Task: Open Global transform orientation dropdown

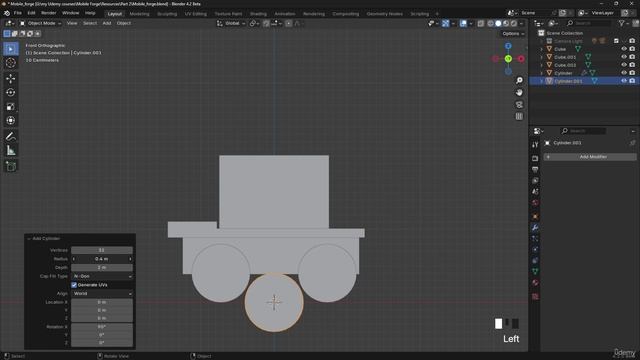Action: [x=231, y=23]
